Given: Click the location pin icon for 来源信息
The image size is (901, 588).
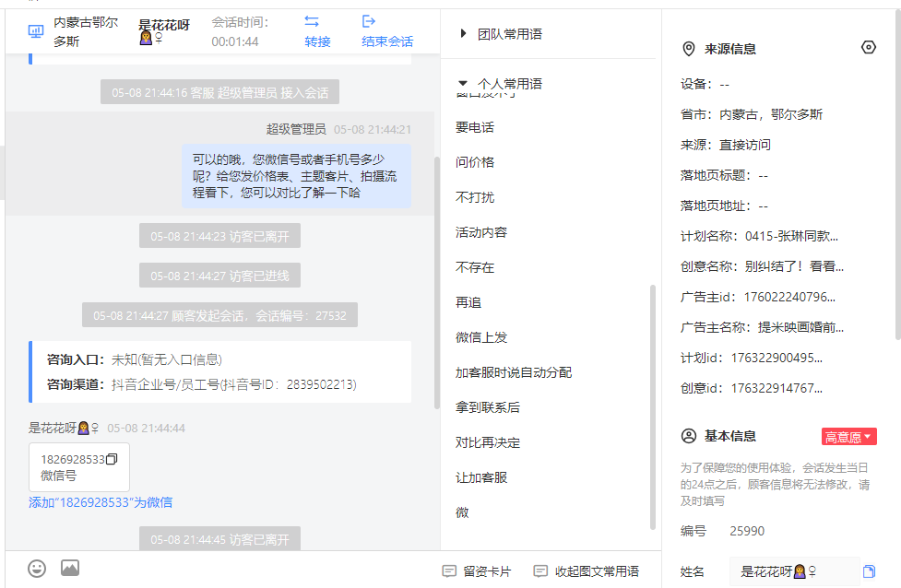Looking at the screenshot, I should click(688, 49).
